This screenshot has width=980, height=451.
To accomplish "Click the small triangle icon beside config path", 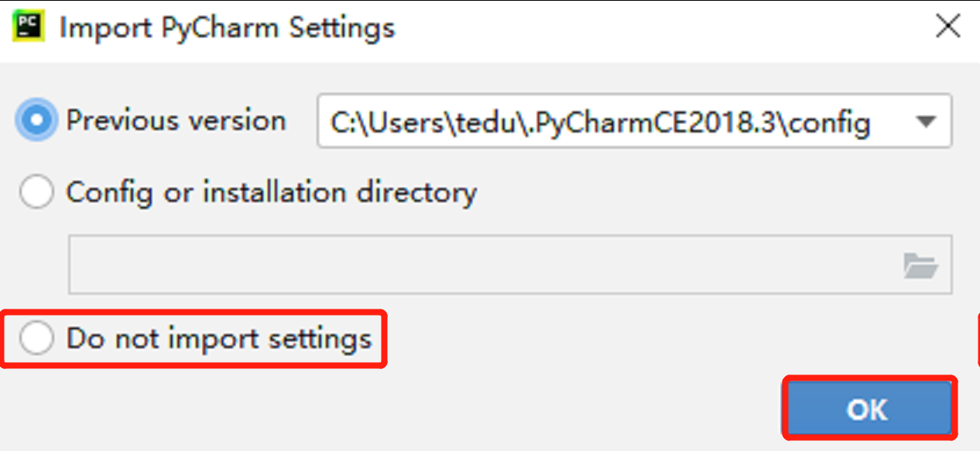I will [x=924, y=121].
